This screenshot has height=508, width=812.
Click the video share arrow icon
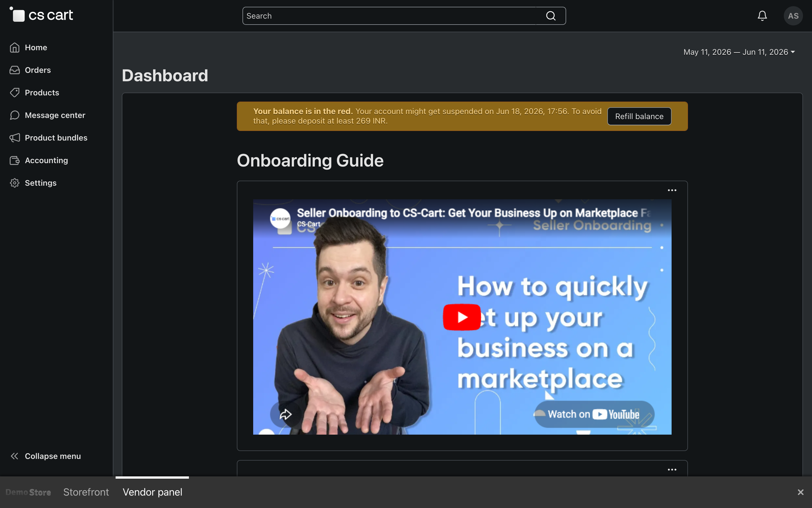point(285,414)
